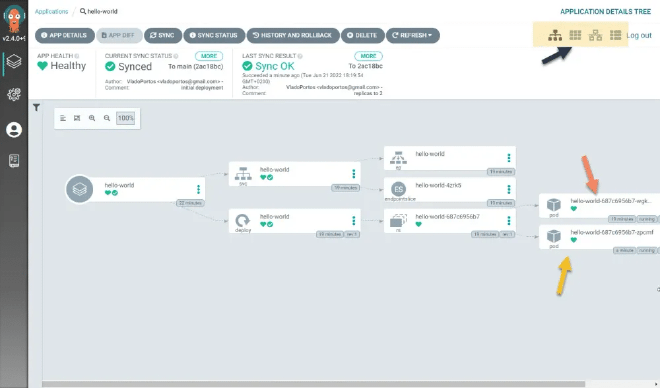This screenshot has height=388, width=660.
Task: Click the zoom out magnifier icon
Action: point(107,118)
